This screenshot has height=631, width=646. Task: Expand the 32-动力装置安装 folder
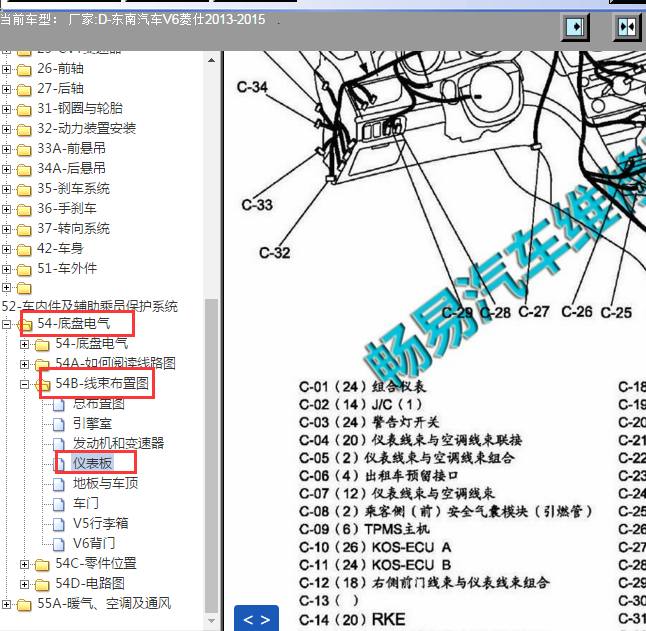point(6,129)
